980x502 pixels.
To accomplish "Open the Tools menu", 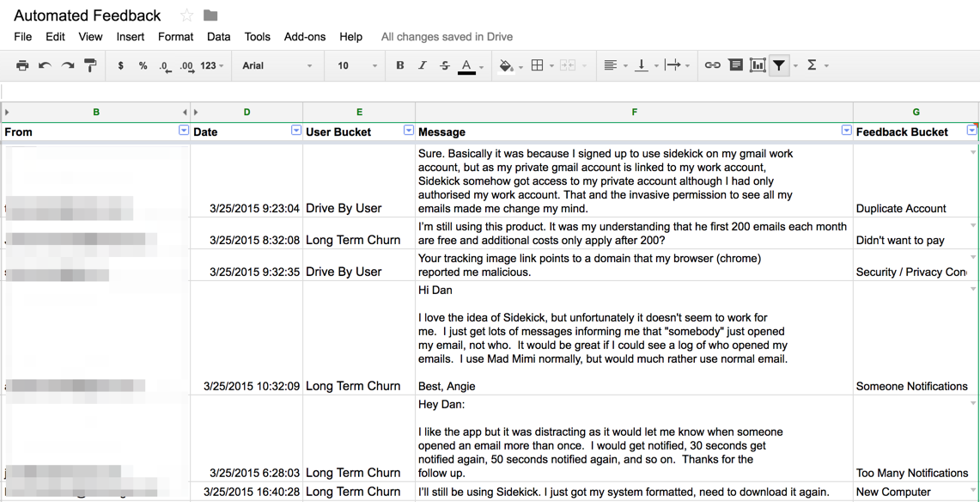I will [258, 37].
